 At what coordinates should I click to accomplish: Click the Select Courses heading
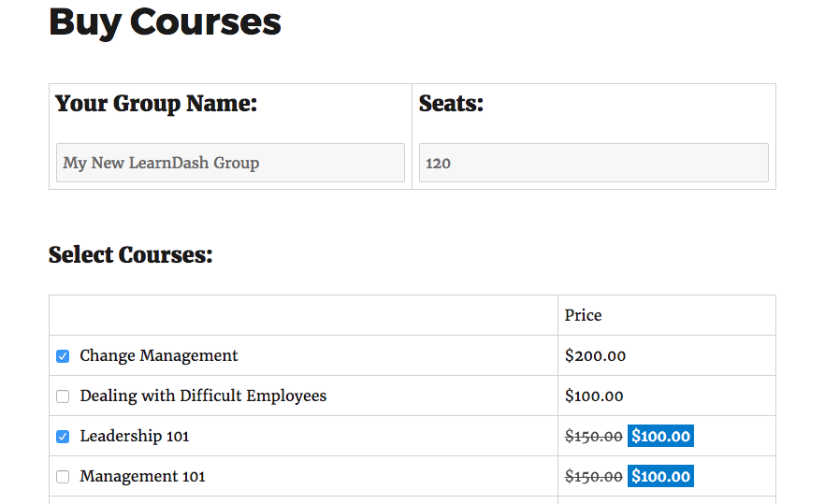coord(130,254)
